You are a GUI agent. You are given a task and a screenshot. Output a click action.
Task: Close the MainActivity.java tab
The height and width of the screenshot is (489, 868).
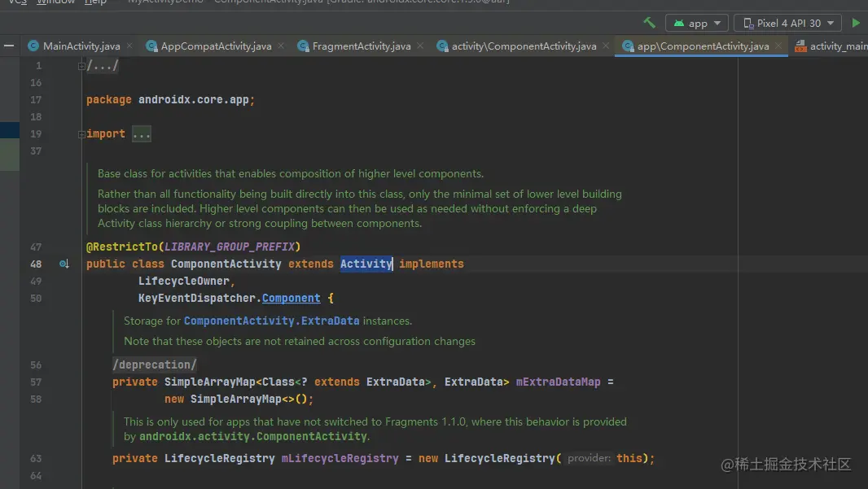129,46
